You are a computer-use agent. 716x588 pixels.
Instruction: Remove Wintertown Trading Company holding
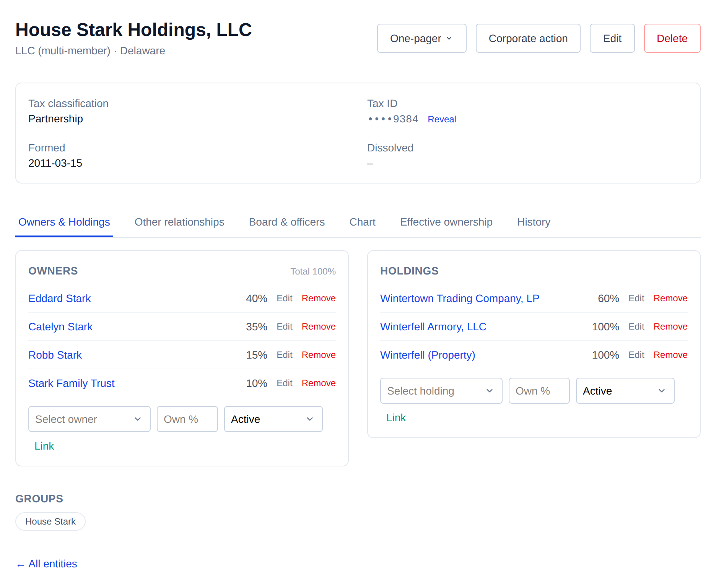pos(670,298)
